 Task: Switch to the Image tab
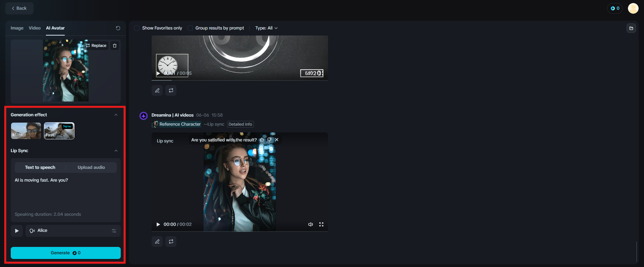pyautogui.click(x=17, y=28)
